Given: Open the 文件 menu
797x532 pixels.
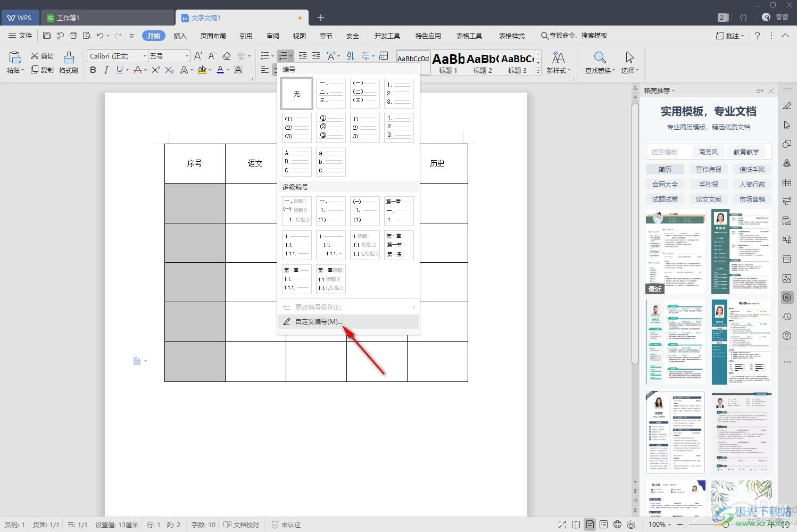Looking at the screenshot, I should tap(20, 36).
